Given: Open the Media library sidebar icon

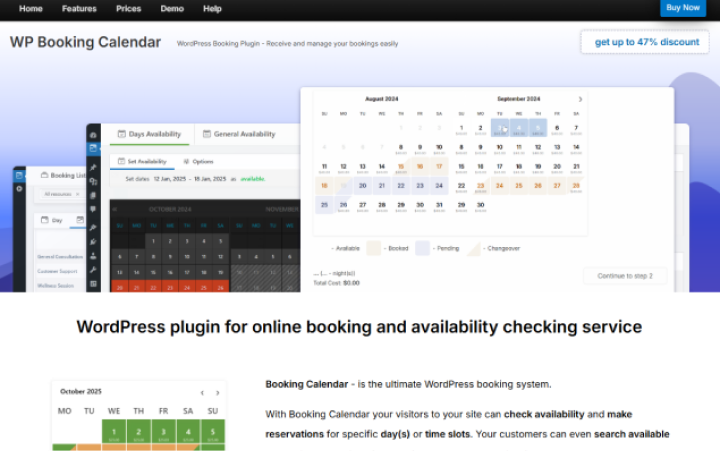Looking at the screenshot, I should point(93,181).
